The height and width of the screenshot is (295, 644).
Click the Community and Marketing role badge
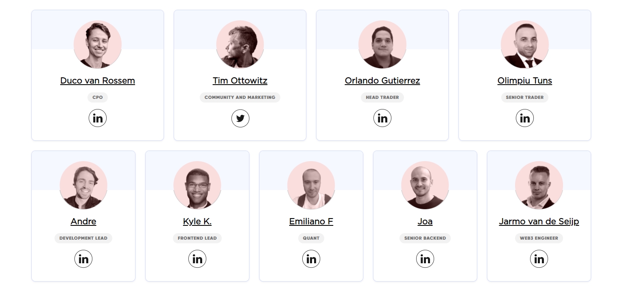tap(240, 97)
